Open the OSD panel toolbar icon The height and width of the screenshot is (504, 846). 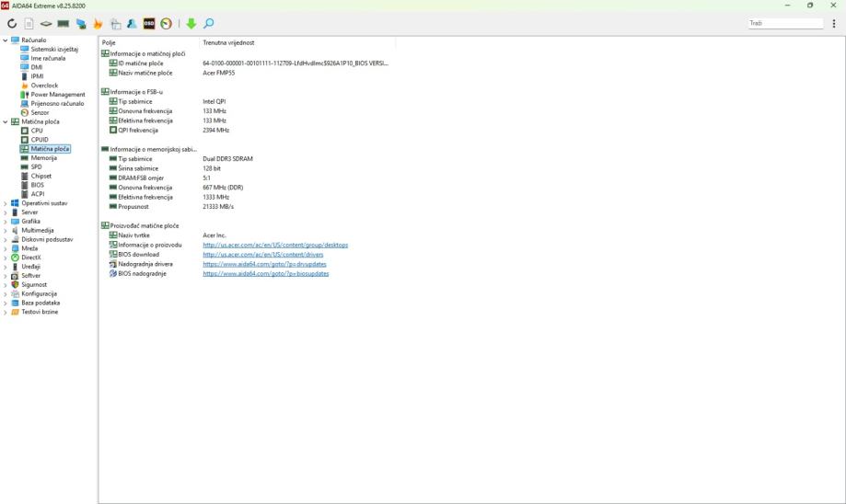tap(149, 24)
